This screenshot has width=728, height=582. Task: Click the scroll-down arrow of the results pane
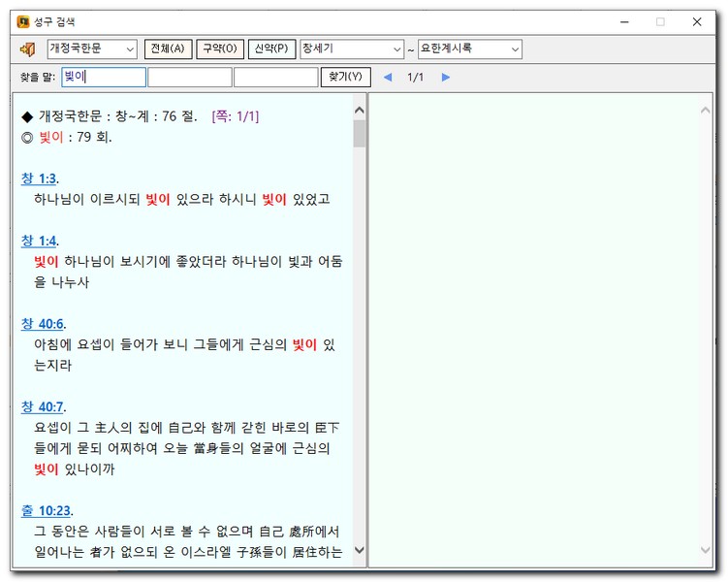360,551
